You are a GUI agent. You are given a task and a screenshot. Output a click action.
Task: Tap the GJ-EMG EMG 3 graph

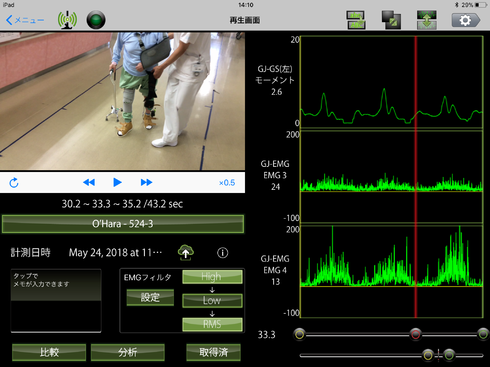tap(391, 177)
